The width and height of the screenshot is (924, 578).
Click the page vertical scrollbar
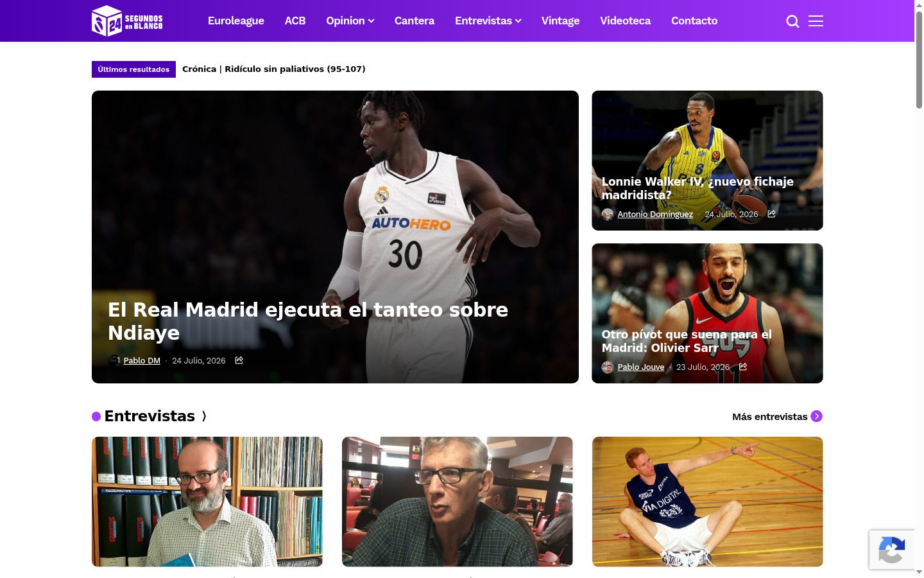pyautogui.click(x=919, y=59)
